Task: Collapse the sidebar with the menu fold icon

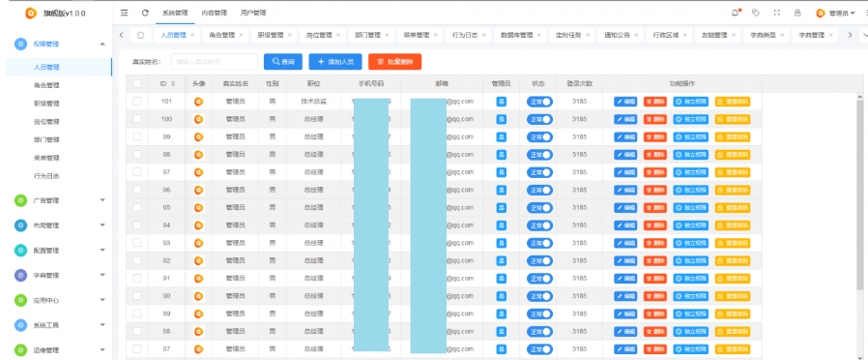Action: tap(124, 13)
